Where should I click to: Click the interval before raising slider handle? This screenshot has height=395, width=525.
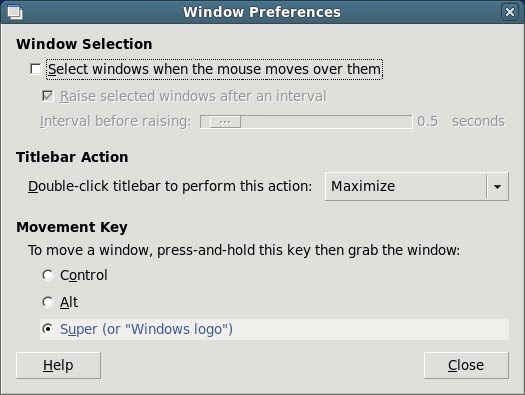[x=225, y=122]
